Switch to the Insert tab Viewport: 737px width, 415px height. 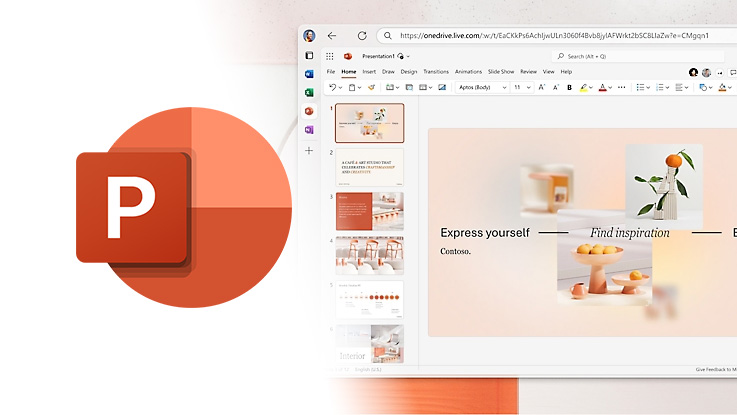point(369,72)
